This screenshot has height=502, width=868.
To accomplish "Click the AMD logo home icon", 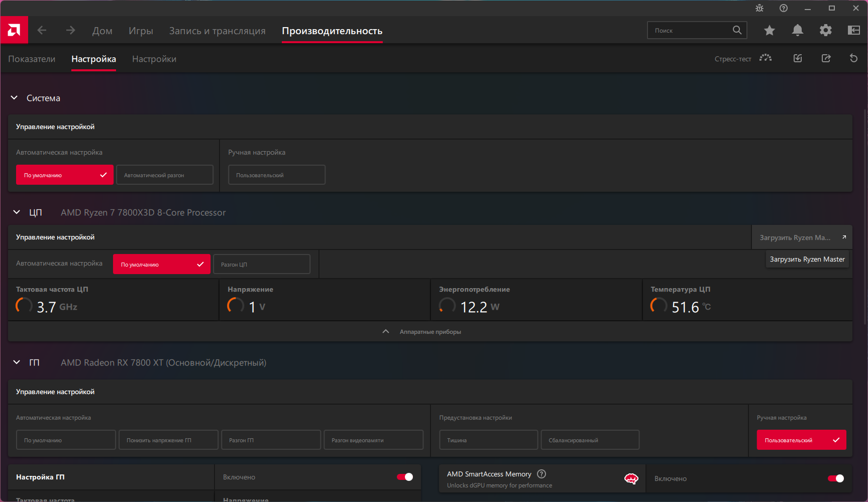I will coord(14,30).
